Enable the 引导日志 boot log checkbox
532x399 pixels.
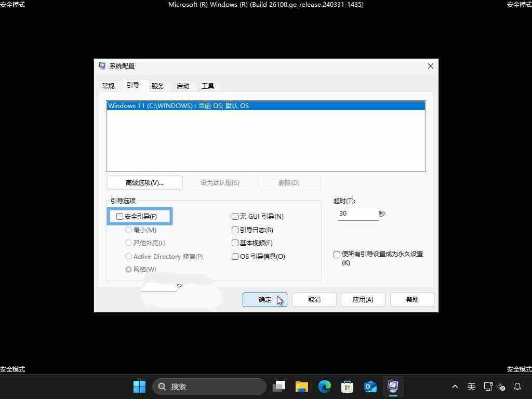click(x=235, y=230)
